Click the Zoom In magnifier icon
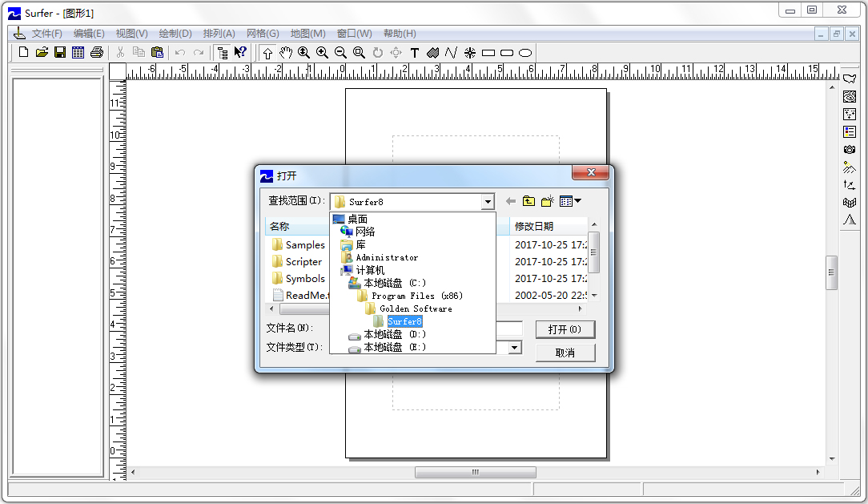 tap(322, 53)
